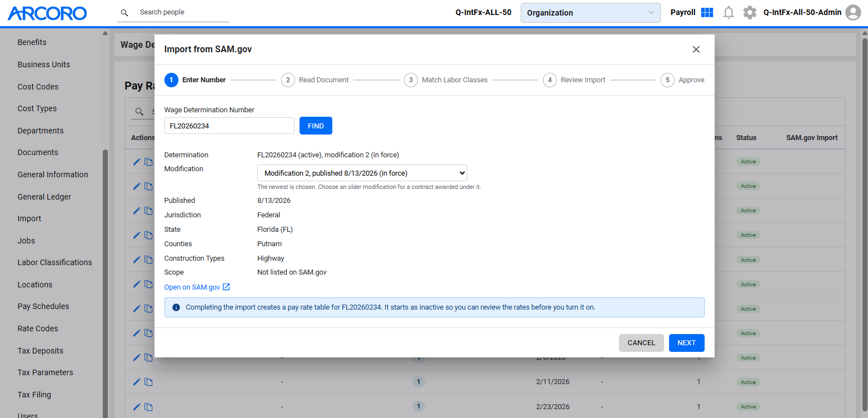Open Labor Classifications in the sidebar
The image size is (868, 418).
(x=55, y=262)
